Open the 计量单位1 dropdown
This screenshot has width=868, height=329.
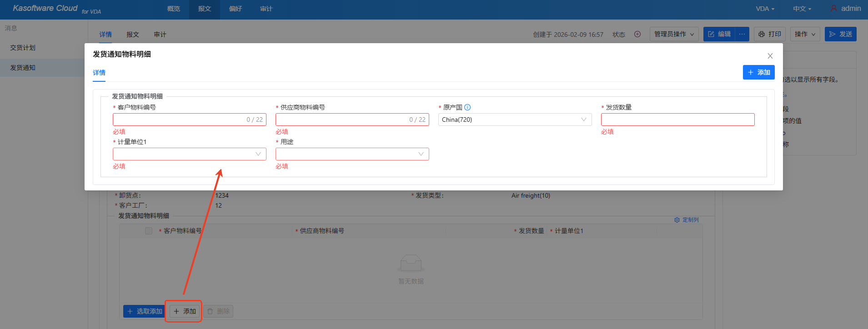click(x=189, y=154)
